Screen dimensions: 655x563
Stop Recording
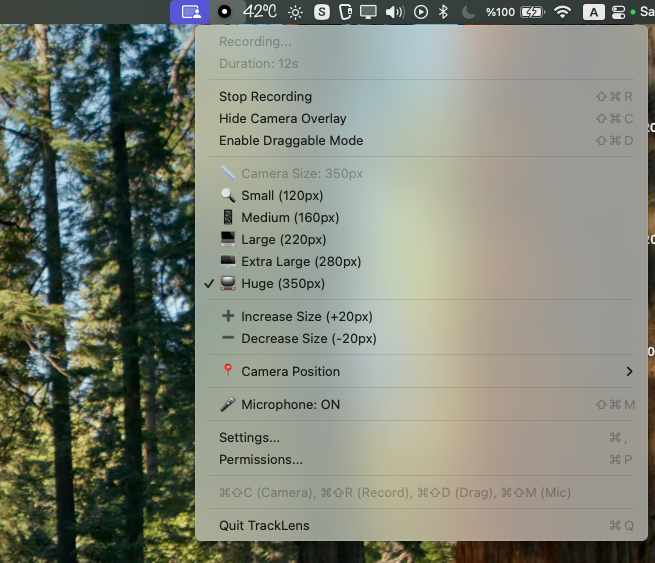[x=265, y=97]
